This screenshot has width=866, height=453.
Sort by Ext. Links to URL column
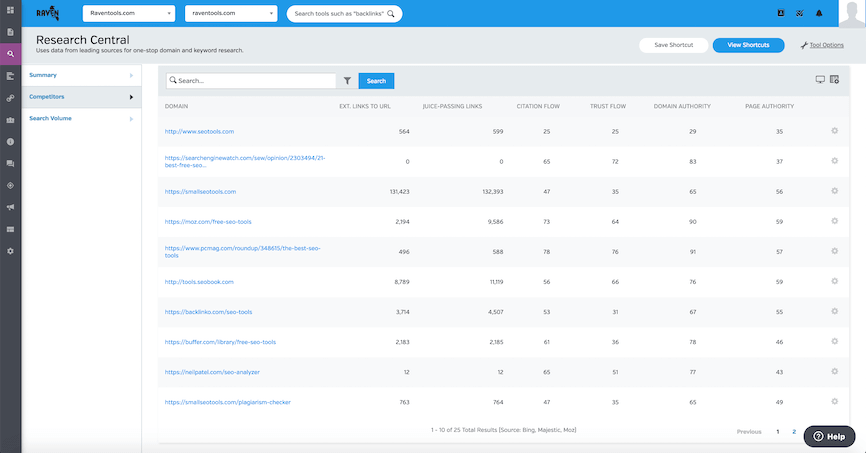pyautogui.click(x=365, y=106)
